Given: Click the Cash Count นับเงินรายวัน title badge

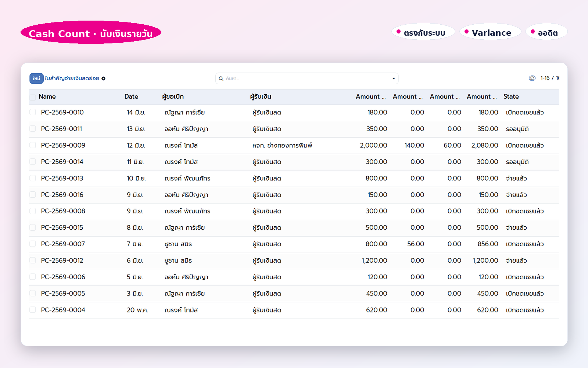Looking at the screenshot, I should pos(91,33).
